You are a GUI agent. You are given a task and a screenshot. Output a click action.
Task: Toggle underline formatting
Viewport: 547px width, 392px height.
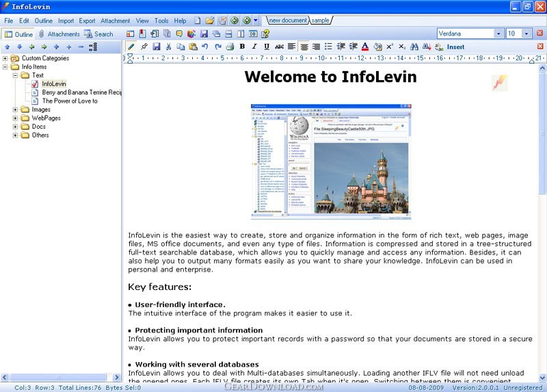point(267,47)
